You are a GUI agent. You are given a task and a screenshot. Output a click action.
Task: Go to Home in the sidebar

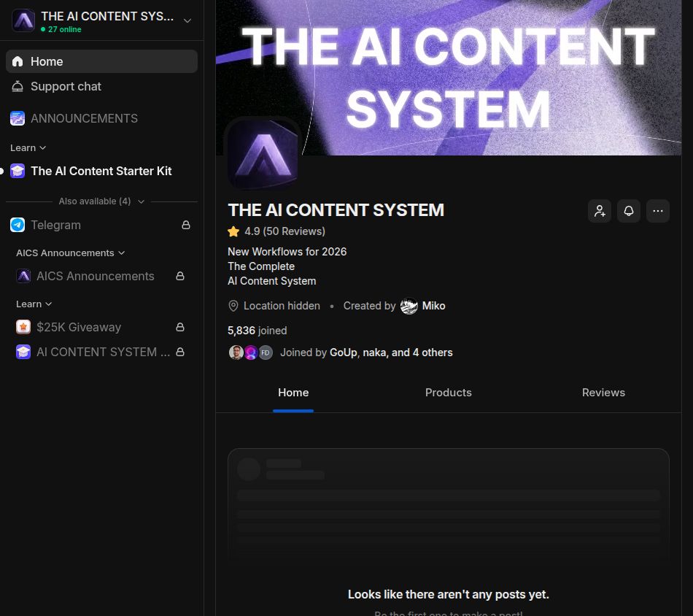[101, 61]
